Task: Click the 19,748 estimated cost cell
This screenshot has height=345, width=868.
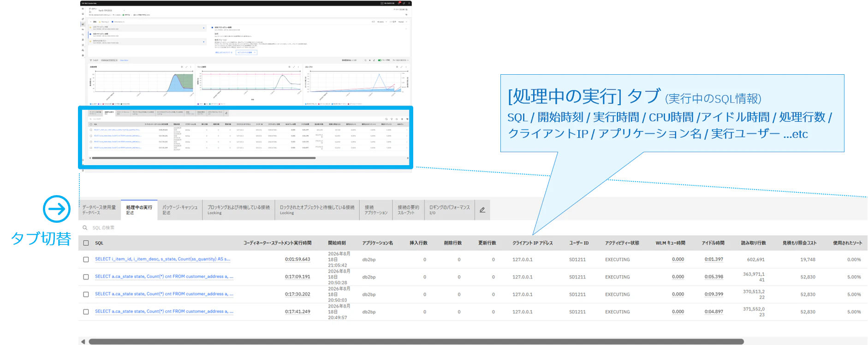Action: click(x=808, y=260)
